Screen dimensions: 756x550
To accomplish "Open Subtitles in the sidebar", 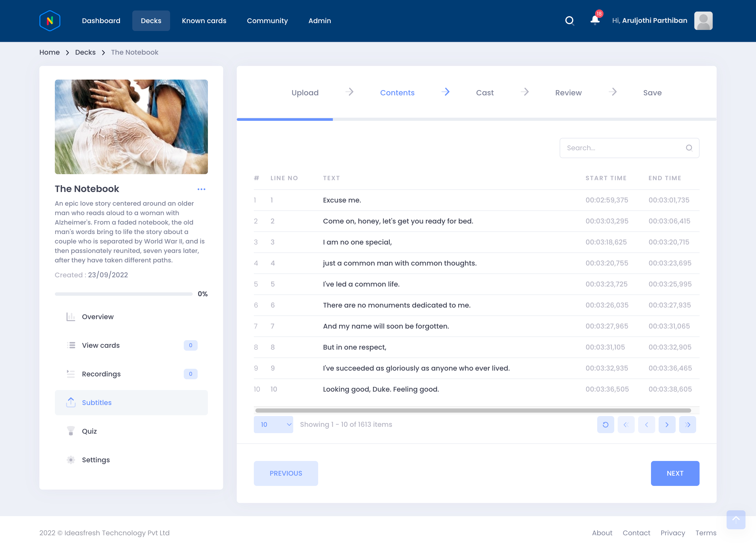I will [131, 403].
